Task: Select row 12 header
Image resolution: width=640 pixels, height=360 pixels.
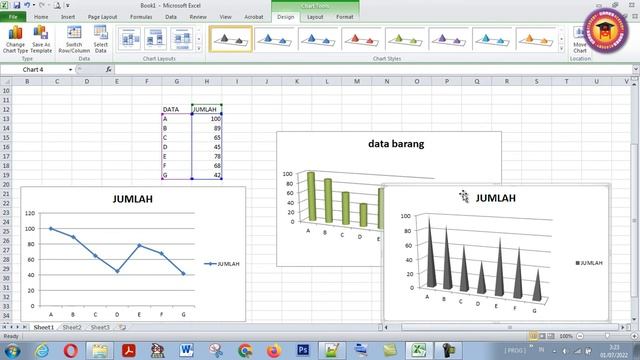Action: coord(6,109)
